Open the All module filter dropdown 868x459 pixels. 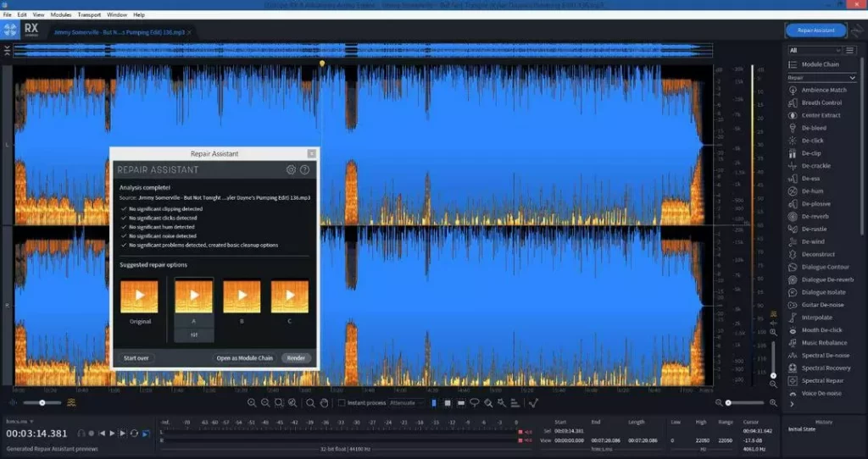click(814, 50)
